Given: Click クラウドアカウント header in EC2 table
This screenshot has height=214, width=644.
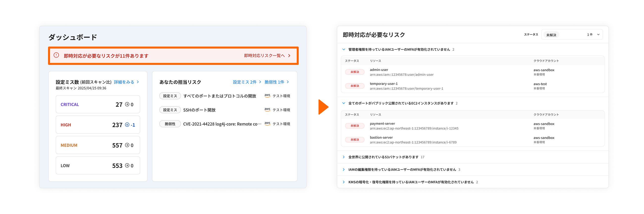Looking at the screenshot, I should coord(546,115).
